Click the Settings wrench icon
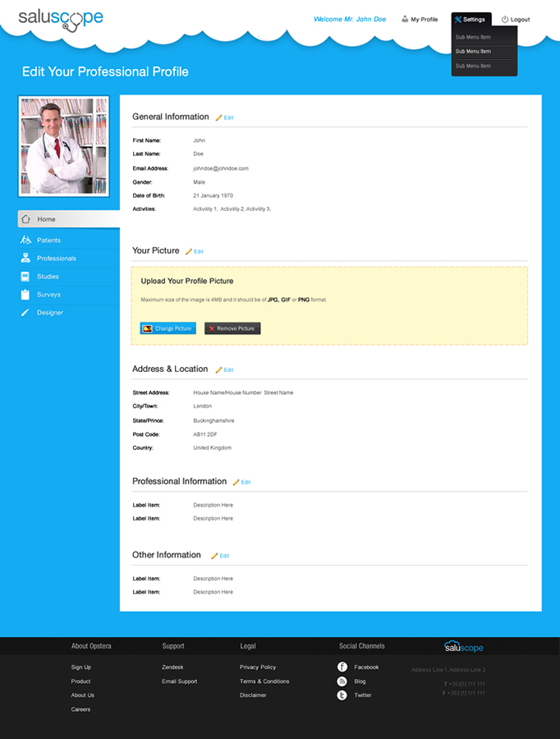The width and height of the screenshot is (560, 739). (x=457, y=20)
